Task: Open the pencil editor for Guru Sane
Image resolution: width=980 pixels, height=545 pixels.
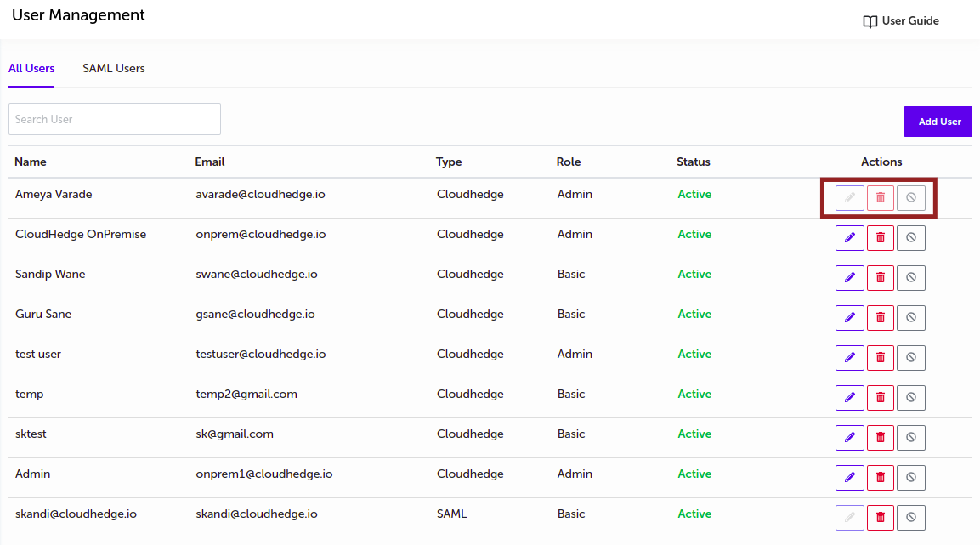Action: click(849, 318)
